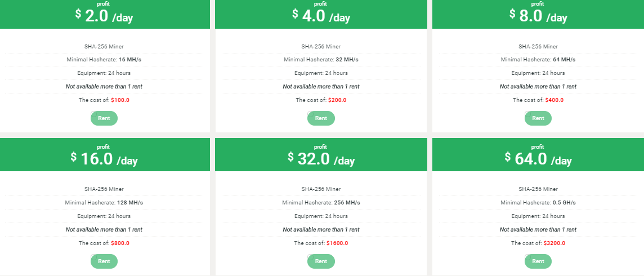644x276 pixels.
Task: Select the $ 32.0 /day profit header
Action: [321, 158]
